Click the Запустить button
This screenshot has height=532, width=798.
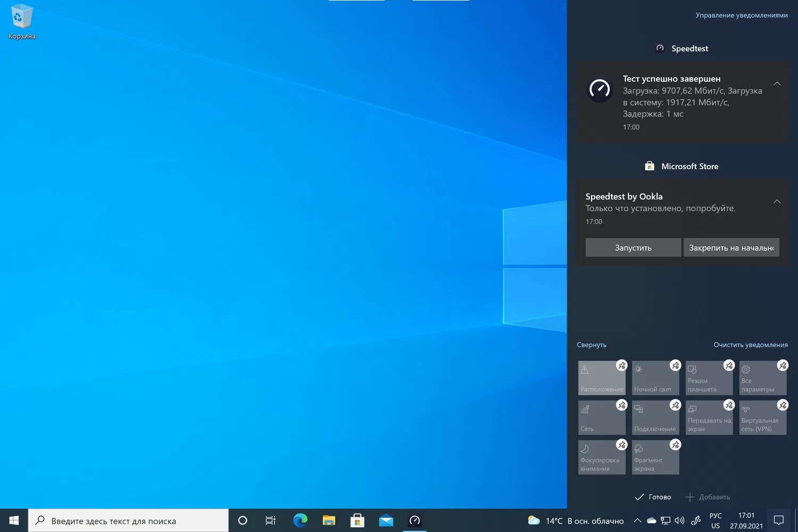pos(633,247)
